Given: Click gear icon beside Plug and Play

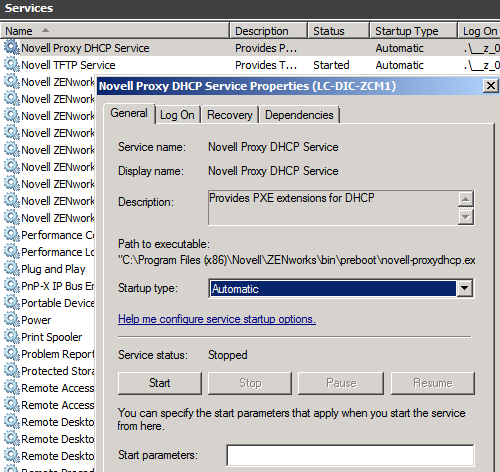Looking at the screenshot, I should 12,268.
